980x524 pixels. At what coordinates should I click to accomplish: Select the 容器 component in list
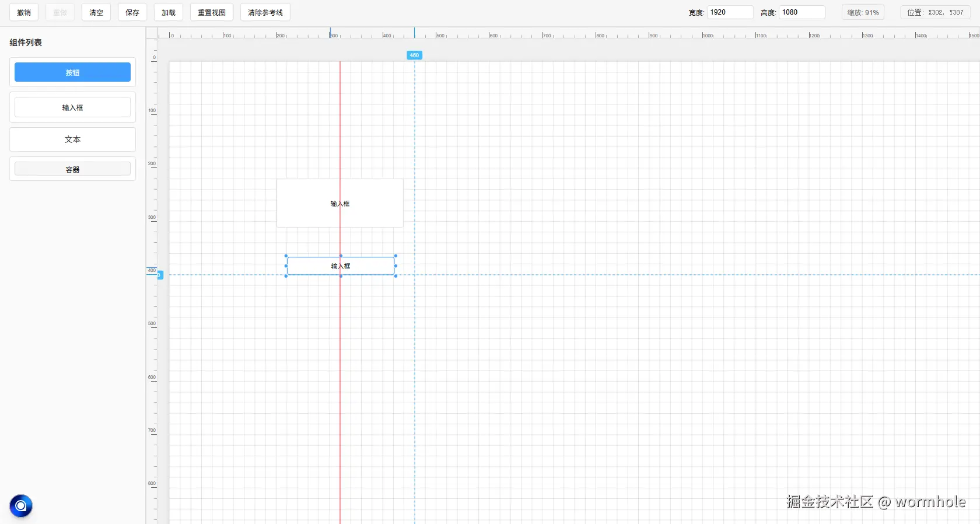72,169
